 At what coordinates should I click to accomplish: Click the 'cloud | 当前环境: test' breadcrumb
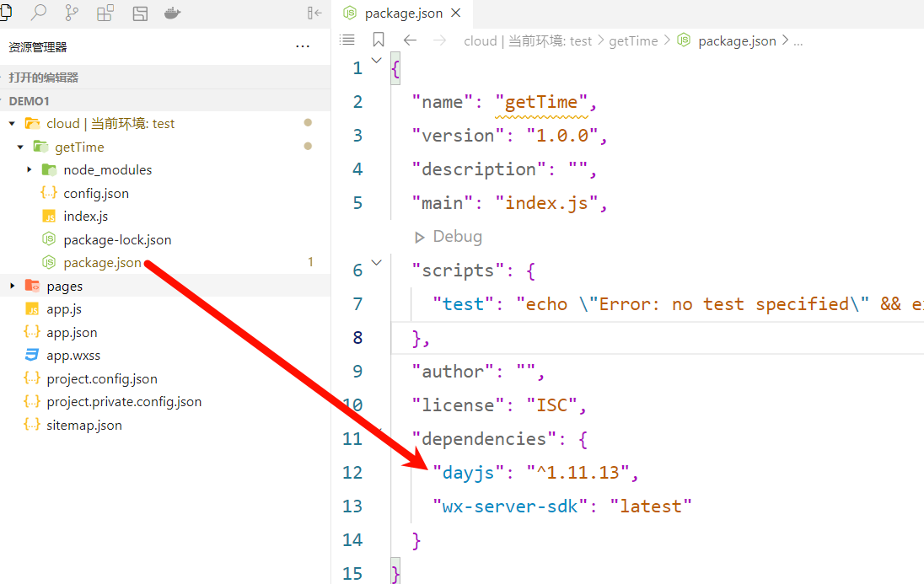point(528,40)
